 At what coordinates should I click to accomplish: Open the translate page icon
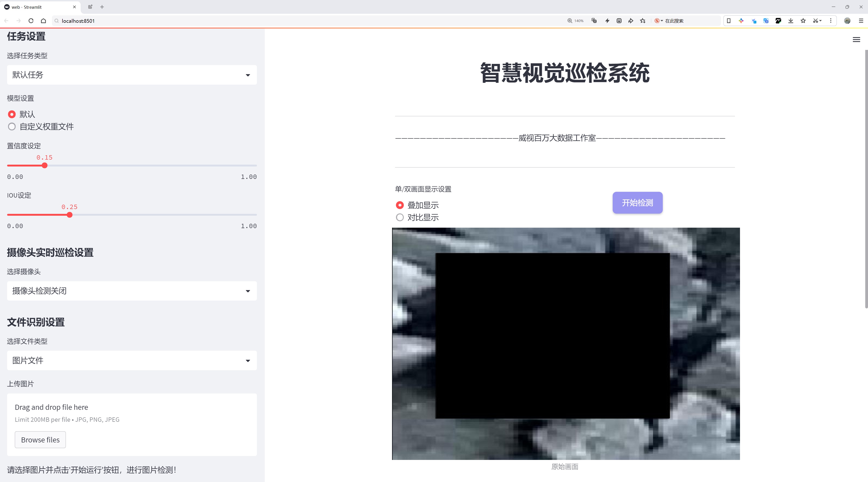594,21
